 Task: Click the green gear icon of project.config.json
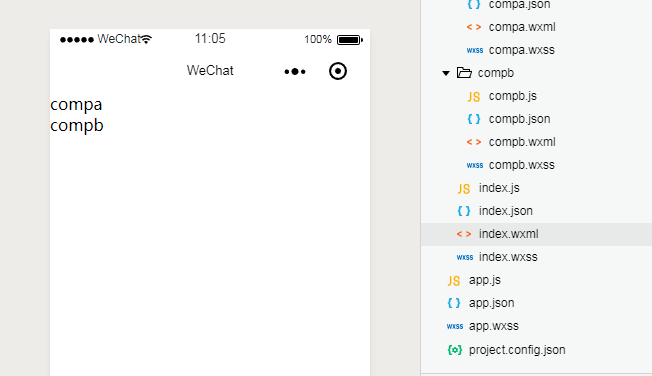click(454, 350)
